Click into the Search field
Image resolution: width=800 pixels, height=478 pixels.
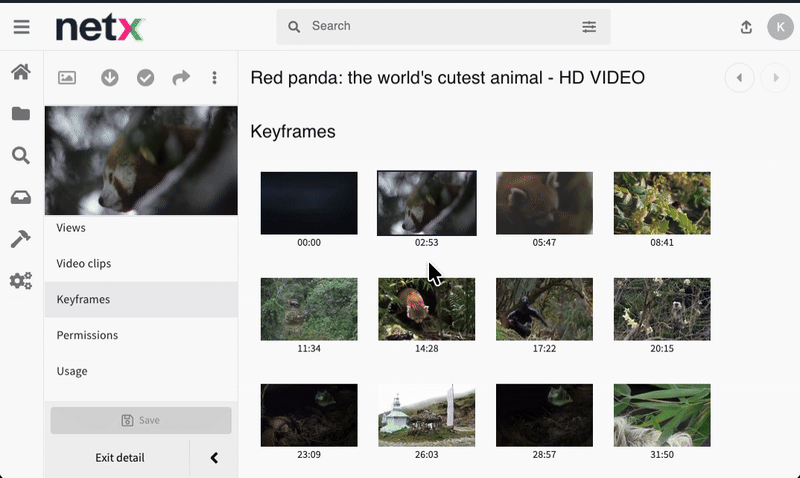[x=440, y=27]
